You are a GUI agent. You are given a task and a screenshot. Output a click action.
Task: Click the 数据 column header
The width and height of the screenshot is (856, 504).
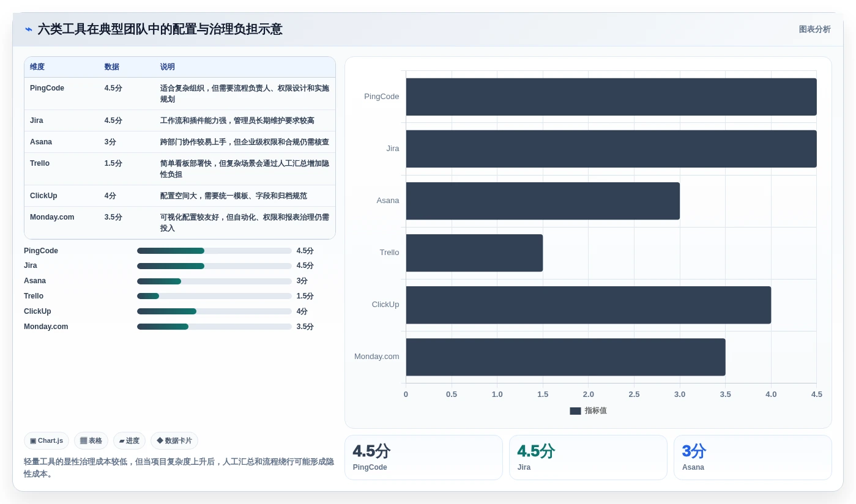click(112, 67)
